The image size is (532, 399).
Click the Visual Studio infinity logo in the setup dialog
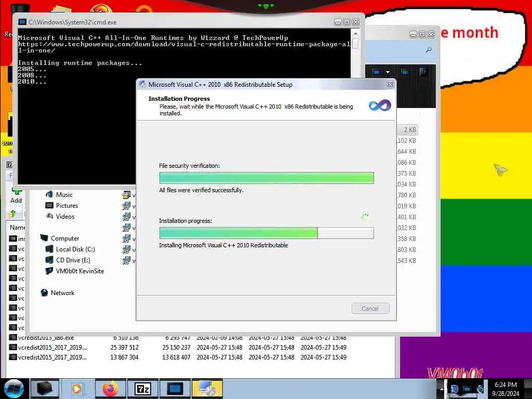(380, 105)
